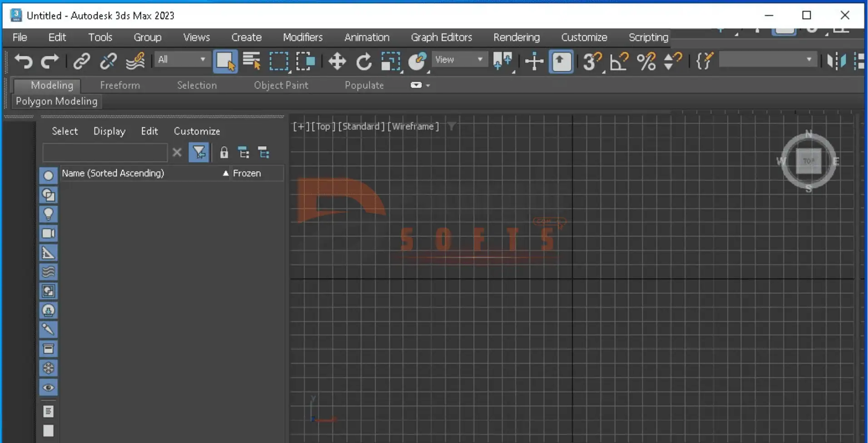Image resolution: width=868 pixels, height=443 pixels.
Task: Click the Select by Name icon
Action: 252,61
